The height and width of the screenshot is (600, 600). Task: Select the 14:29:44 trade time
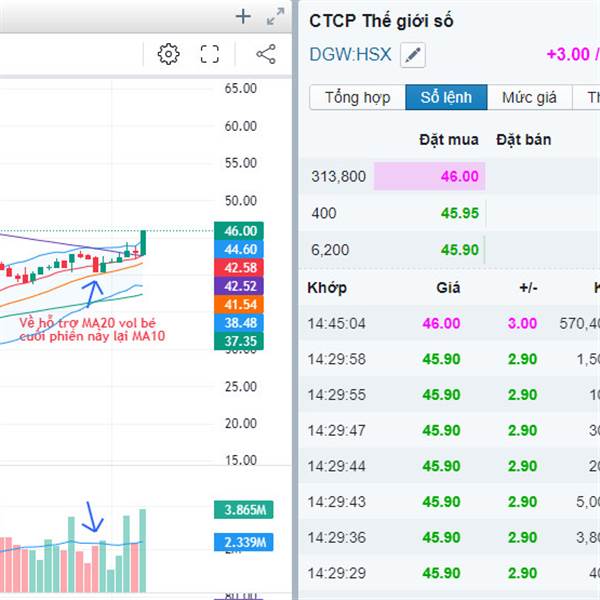(337, 466)
